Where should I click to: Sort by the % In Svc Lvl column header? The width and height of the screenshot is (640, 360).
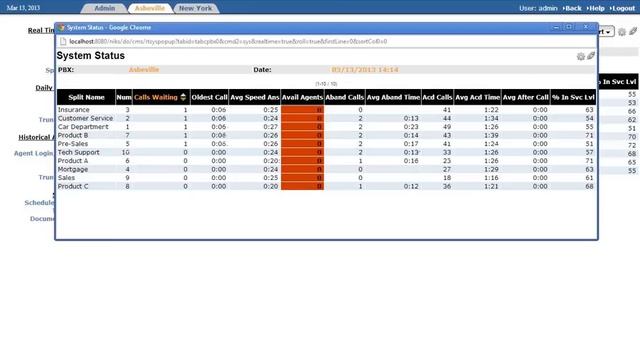(x=573, y=97)
